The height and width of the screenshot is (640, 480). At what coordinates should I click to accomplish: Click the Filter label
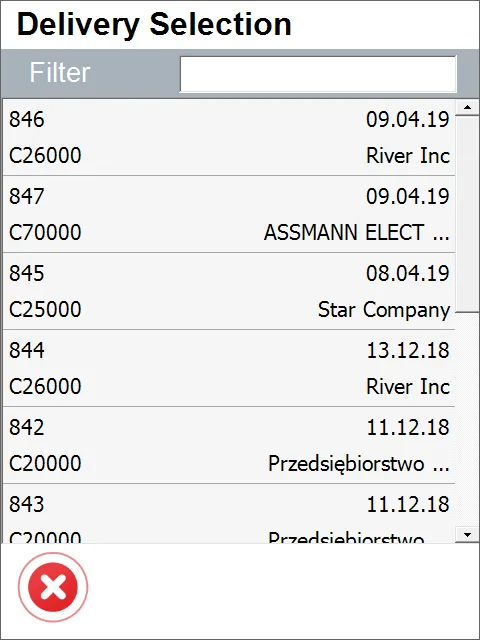coord(60,73)
